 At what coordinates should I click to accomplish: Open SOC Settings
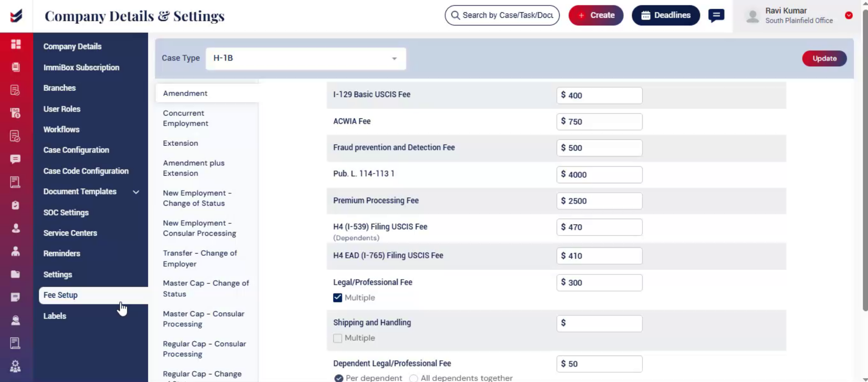click(x=66, y=213)
